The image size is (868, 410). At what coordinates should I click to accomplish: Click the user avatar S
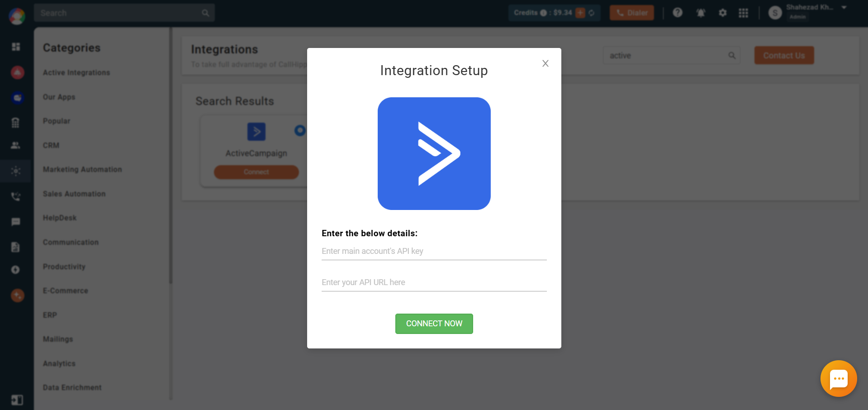coord(775,13)
